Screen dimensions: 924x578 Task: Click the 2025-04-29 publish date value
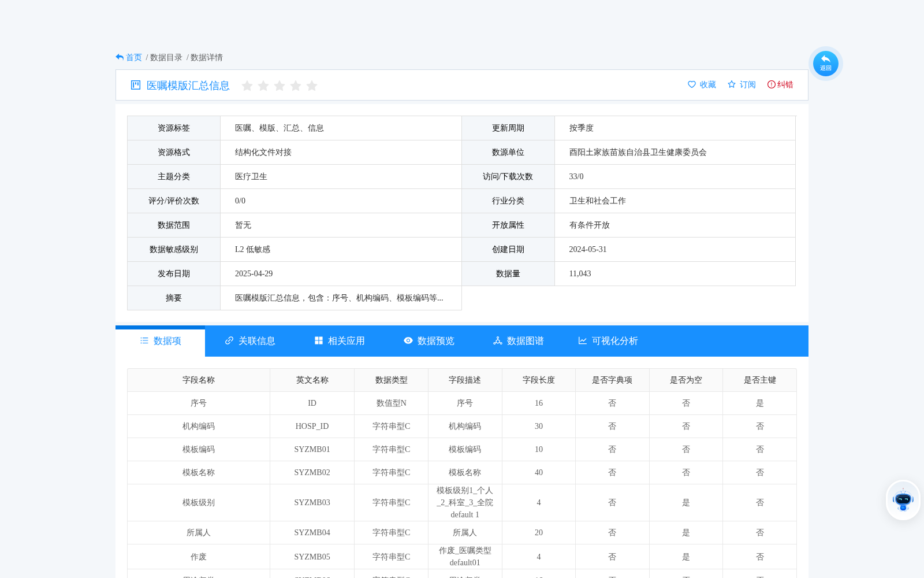point(254,273)
